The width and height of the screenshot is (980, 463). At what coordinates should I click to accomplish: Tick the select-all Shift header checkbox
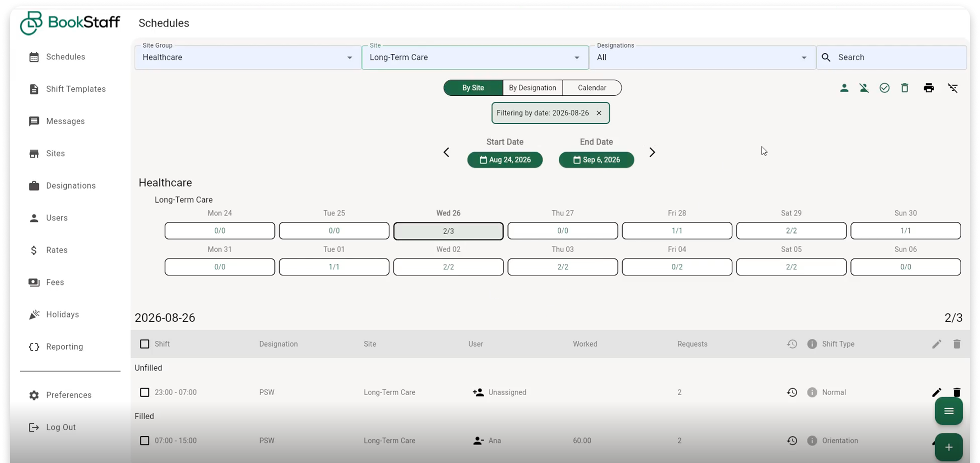pos(145,344)
